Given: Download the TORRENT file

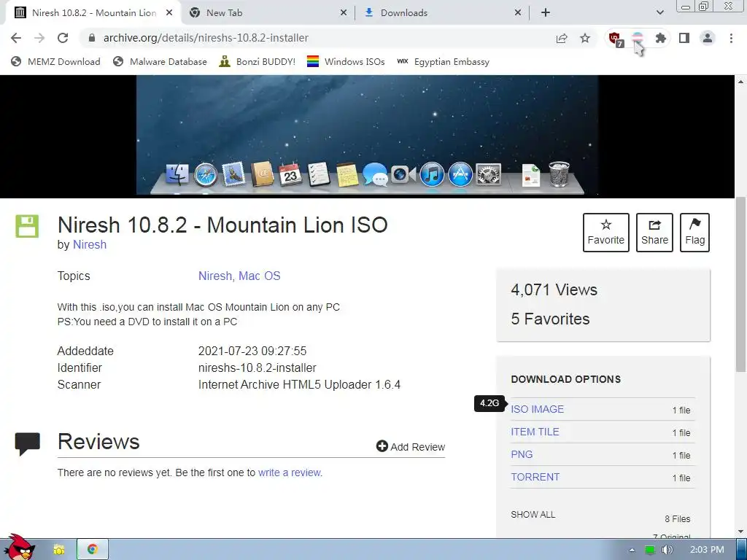Looking at the screenshot, I should pos(535,477).
